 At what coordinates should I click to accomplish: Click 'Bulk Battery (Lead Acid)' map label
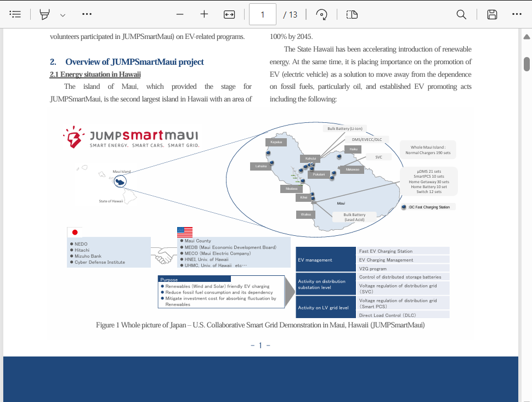pos(354,217)
